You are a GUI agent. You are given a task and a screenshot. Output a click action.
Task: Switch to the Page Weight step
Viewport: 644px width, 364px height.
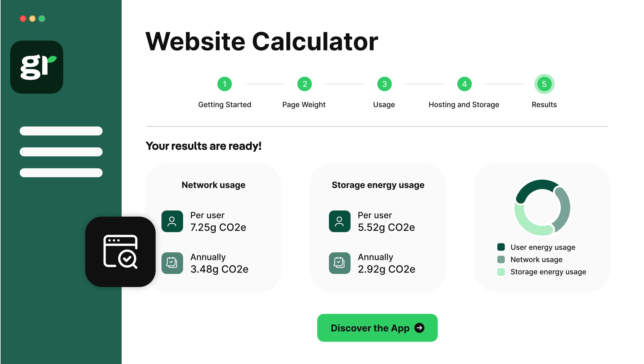click(304, 105)
